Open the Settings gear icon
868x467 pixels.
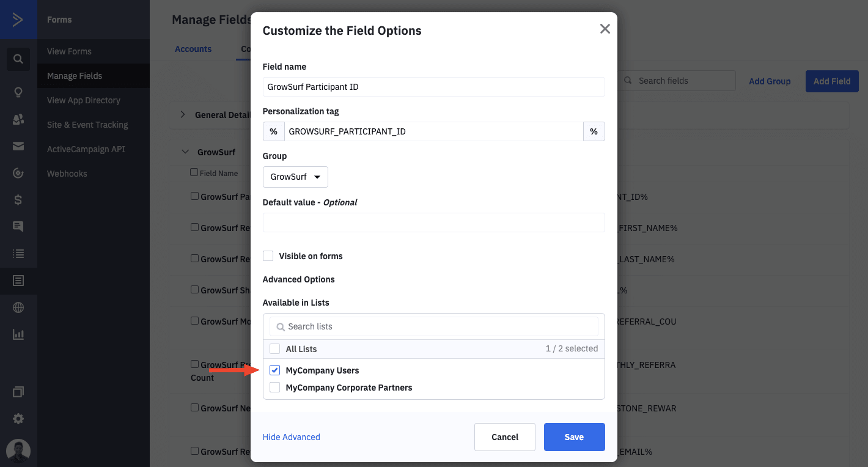[18, 419]
